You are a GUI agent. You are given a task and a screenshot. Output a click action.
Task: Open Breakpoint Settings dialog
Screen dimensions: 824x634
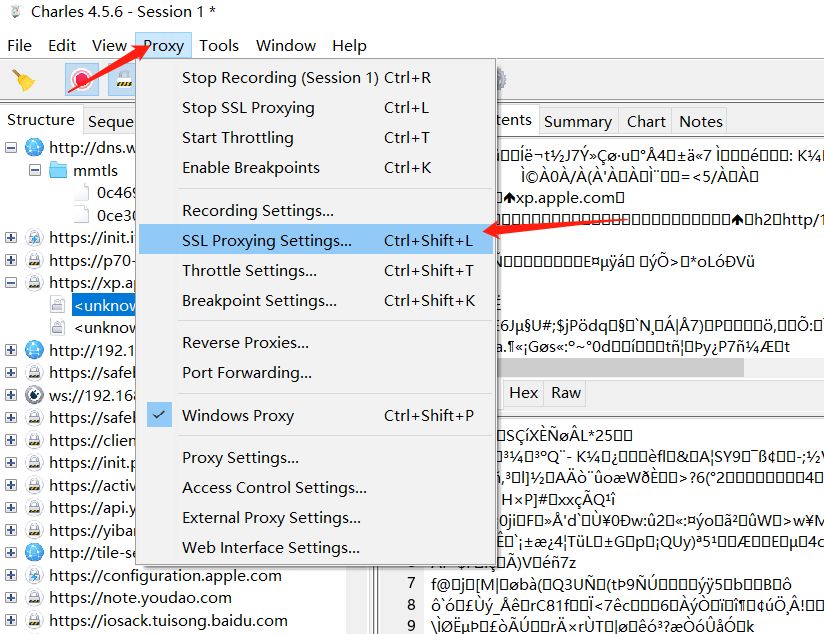(315, 301)
